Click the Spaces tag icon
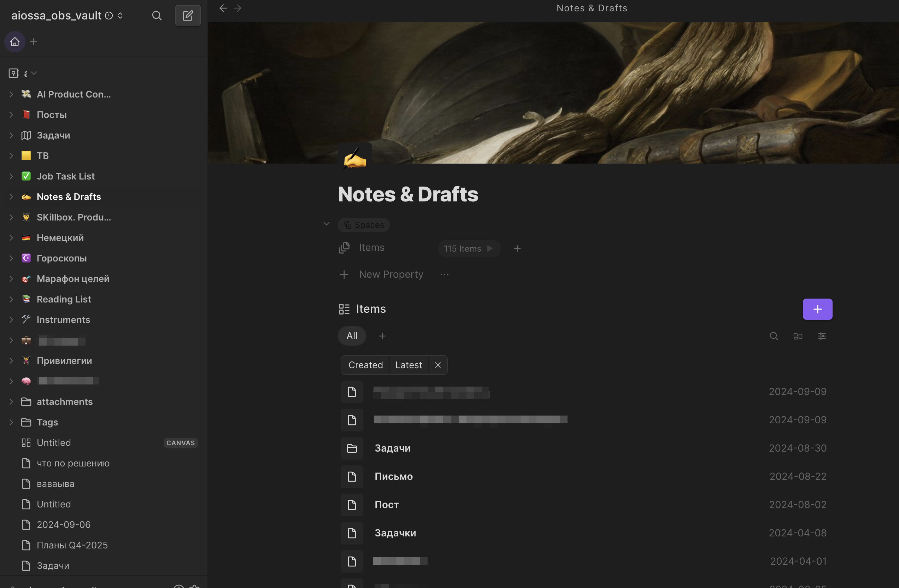 pyautogui.click(x=348, y=224)
